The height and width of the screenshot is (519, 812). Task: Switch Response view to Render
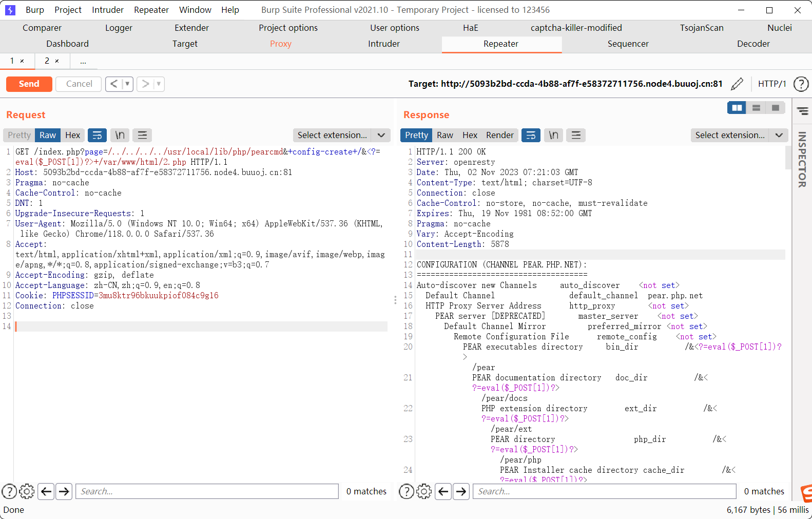click(500, 135)
